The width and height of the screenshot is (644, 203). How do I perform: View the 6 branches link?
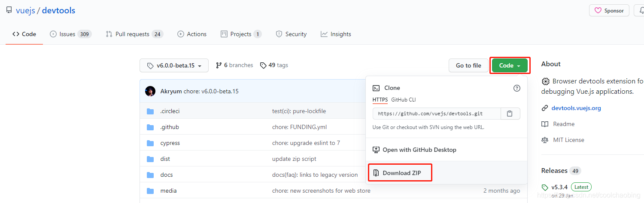(234, 65)
